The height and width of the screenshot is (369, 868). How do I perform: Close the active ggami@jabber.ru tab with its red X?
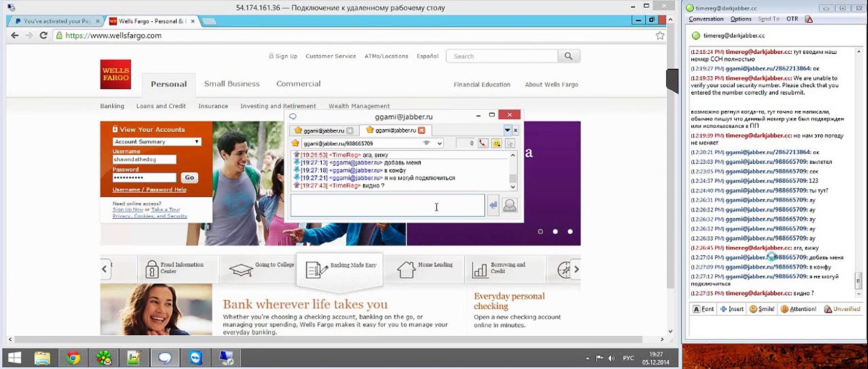[421, 130]
